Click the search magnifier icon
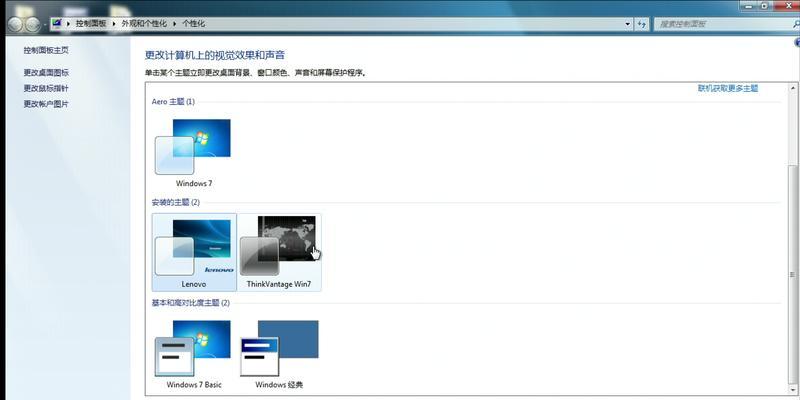Viewport: 800px width, 400px height. 796,23
